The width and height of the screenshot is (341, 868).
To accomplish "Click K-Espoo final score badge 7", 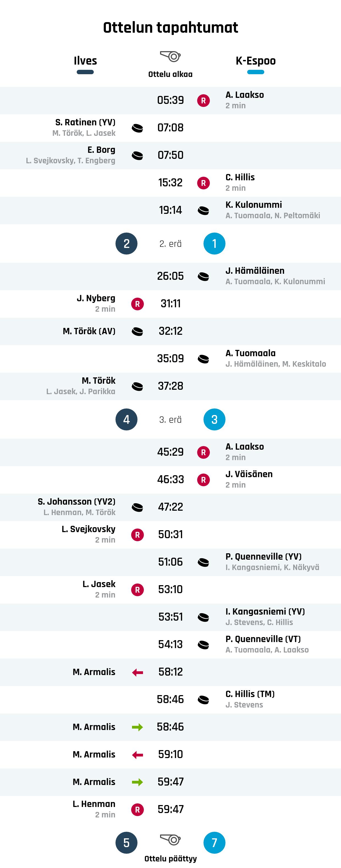I will pos(215,843).
